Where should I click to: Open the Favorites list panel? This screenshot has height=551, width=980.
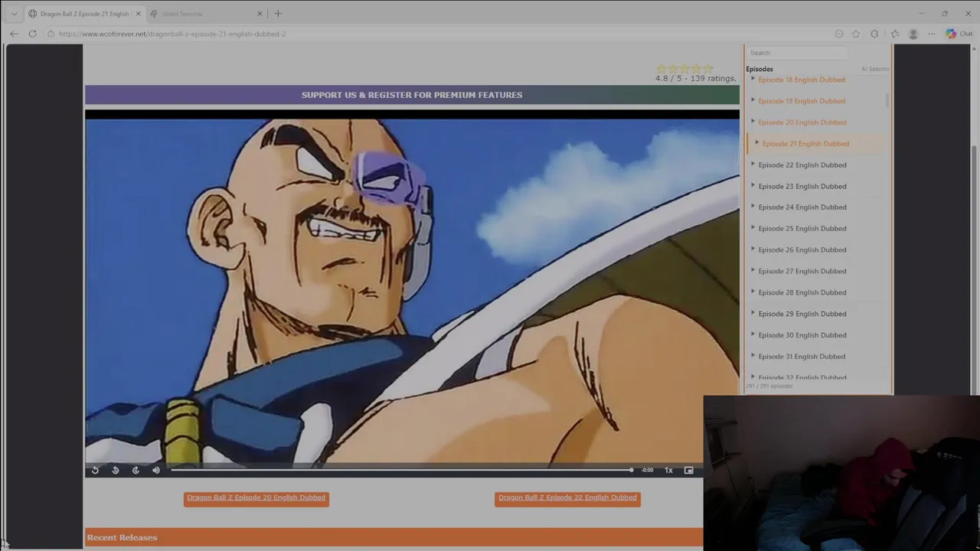(x=894, y=34)
